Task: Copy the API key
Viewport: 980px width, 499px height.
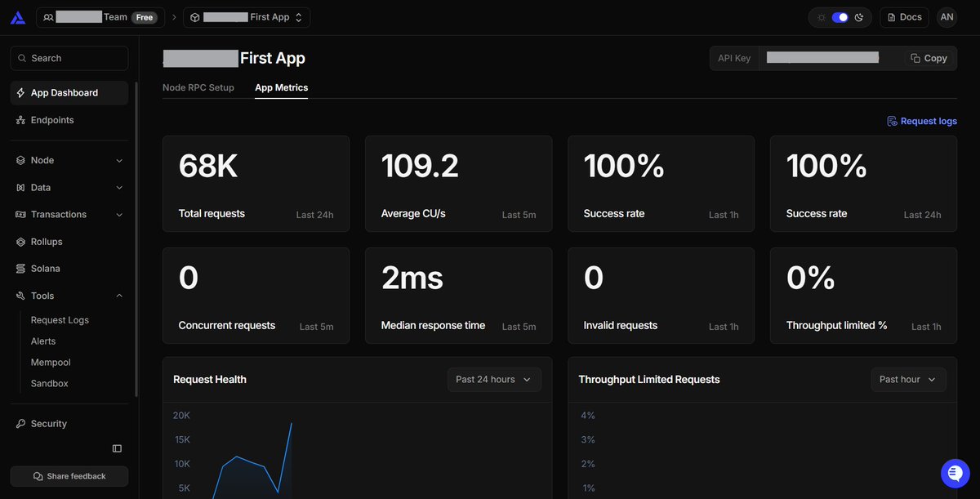Action: [929, 58]
